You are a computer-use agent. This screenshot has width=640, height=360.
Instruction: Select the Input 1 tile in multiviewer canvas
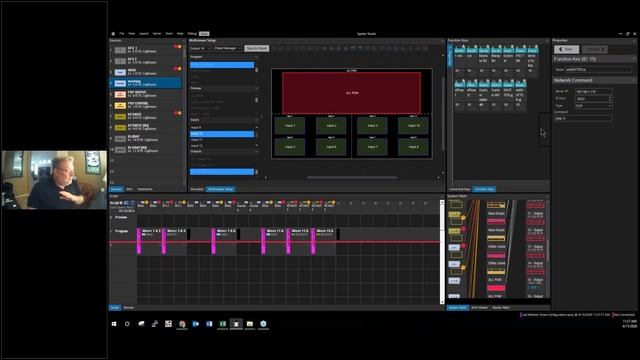pos(290,126)
